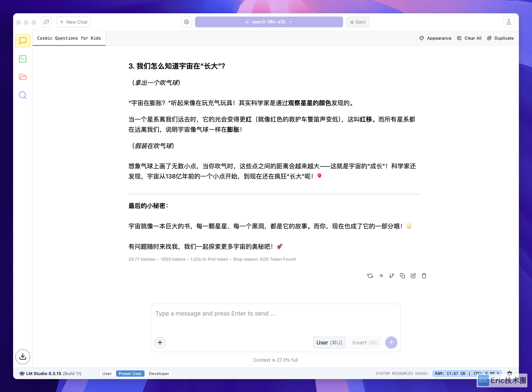Screen dimensions: 532x392
Task: Click the LM Studio logo in status bar
Action: 22,374
